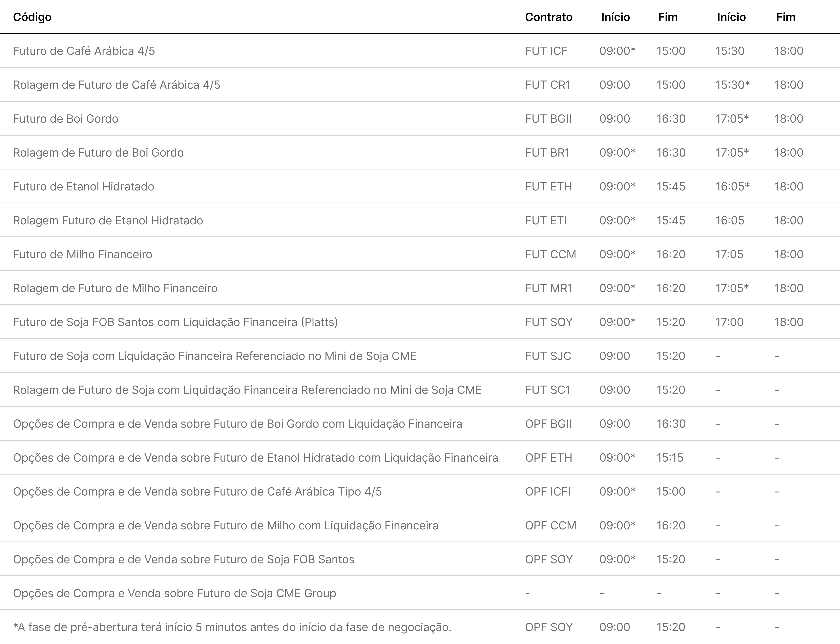Click the FUT CR1 contract code
Screen dimensions: 840x644
click(x=547, y=85)
